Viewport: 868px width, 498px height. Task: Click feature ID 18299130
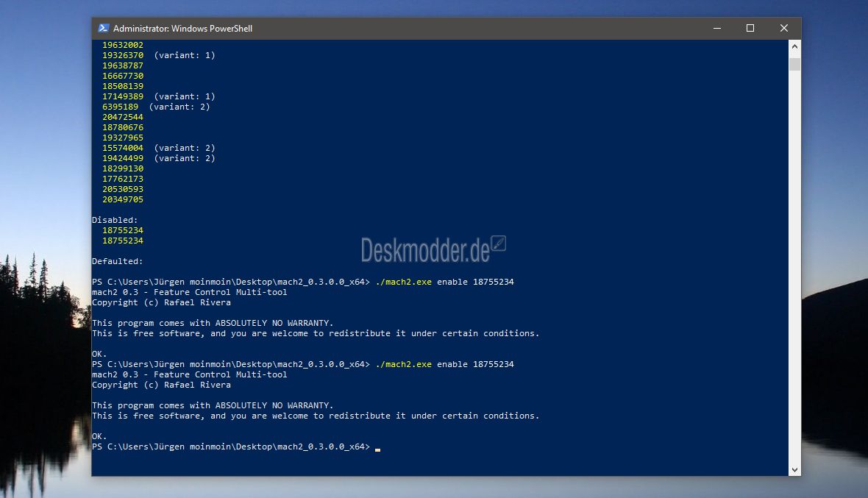pyautogui.click(x=123, y=168)
